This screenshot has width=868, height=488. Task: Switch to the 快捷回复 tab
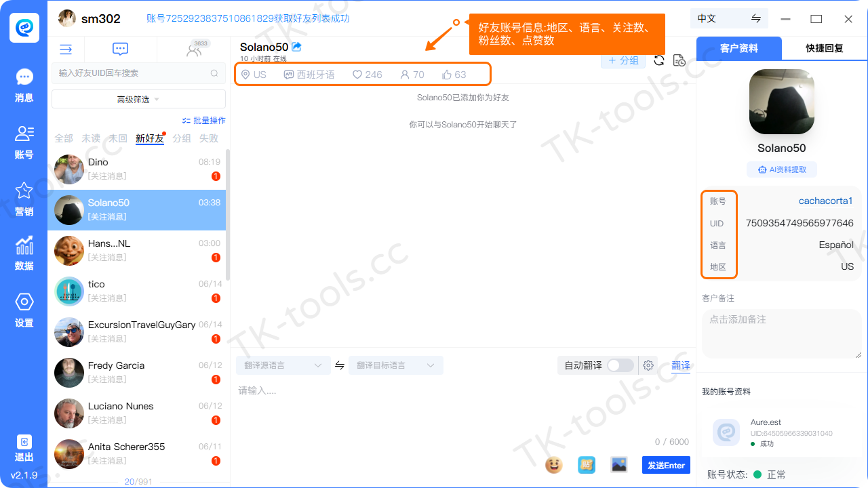click(825, 49)
